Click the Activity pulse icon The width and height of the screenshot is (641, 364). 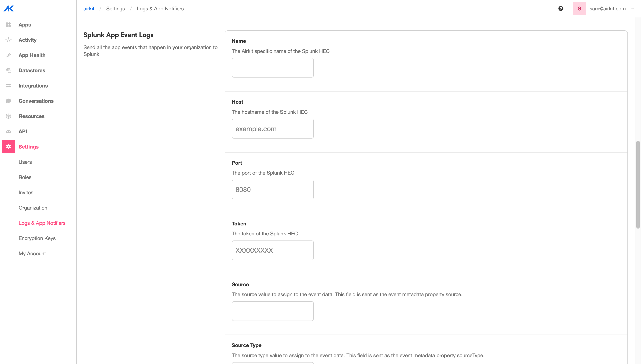tap(8, 40)
